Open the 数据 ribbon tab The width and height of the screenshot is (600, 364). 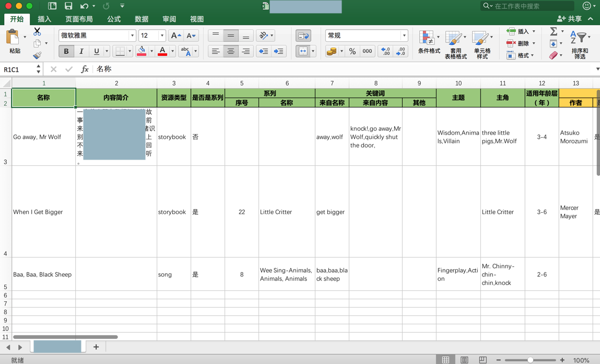pos(141,19)
